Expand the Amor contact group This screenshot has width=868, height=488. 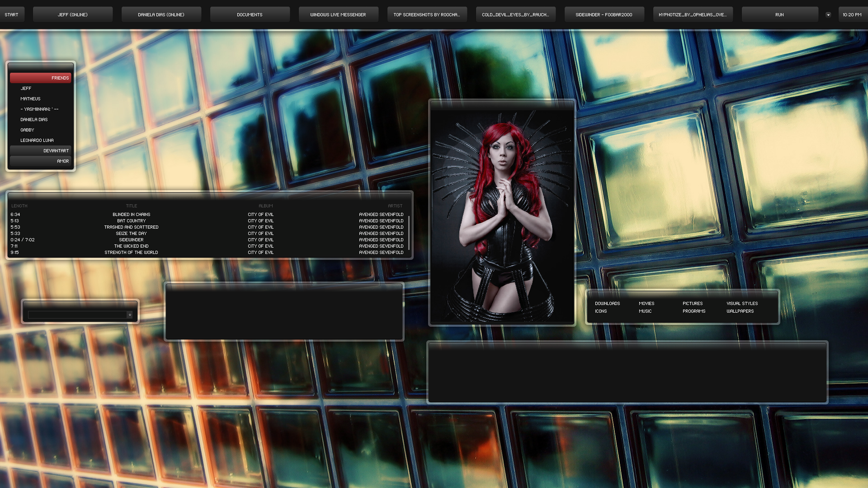41,161
